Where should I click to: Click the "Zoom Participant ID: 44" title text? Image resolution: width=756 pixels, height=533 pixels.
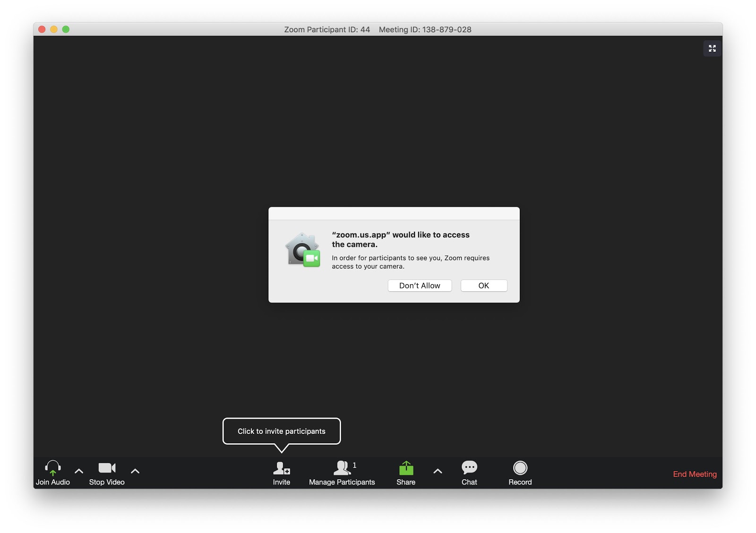pyautogui.click(x=327, y=29)
